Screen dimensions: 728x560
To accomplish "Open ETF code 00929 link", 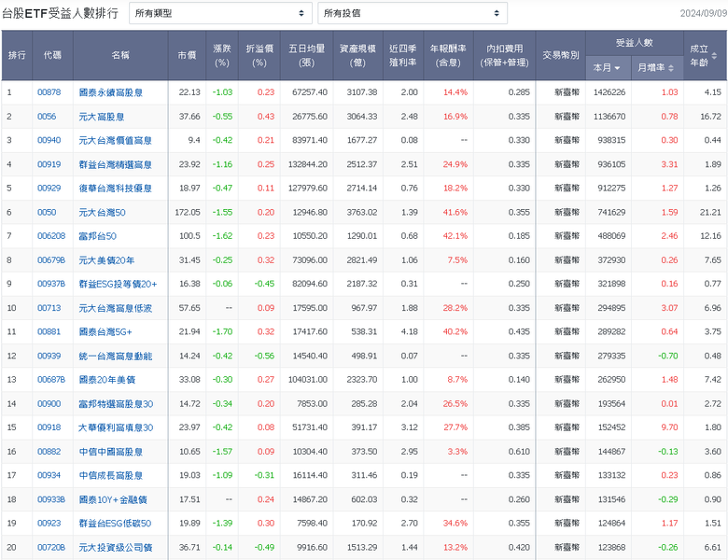I will (x=49, y=188).
